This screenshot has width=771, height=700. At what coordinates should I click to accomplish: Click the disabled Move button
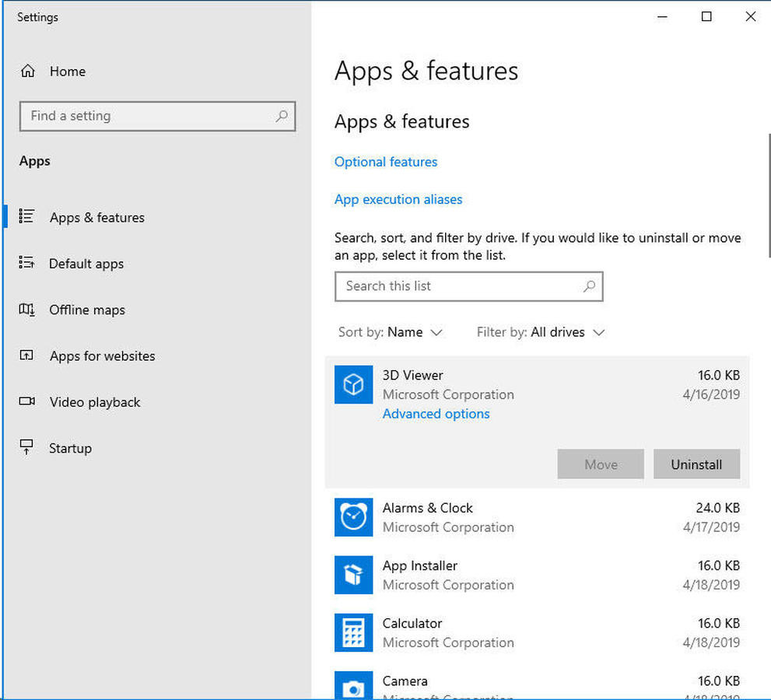601,464
